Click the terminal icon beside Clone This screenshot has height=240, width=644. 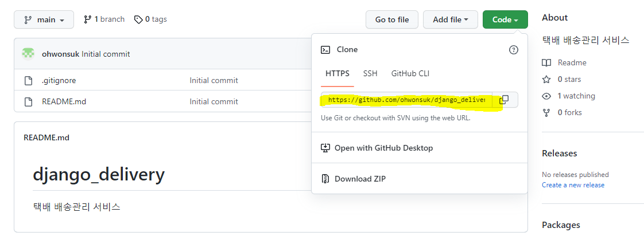coord(325,50)
